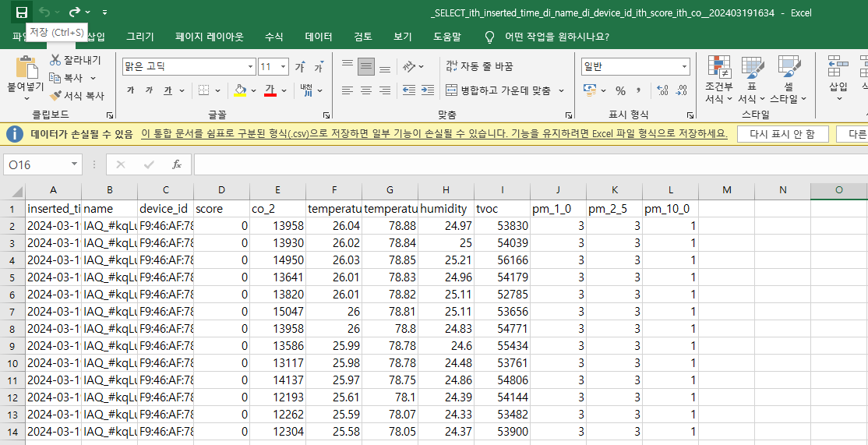Expand the Name Box dropdown showing O16
This screenshot has width=868, height=445.
[x=75, y=164]
